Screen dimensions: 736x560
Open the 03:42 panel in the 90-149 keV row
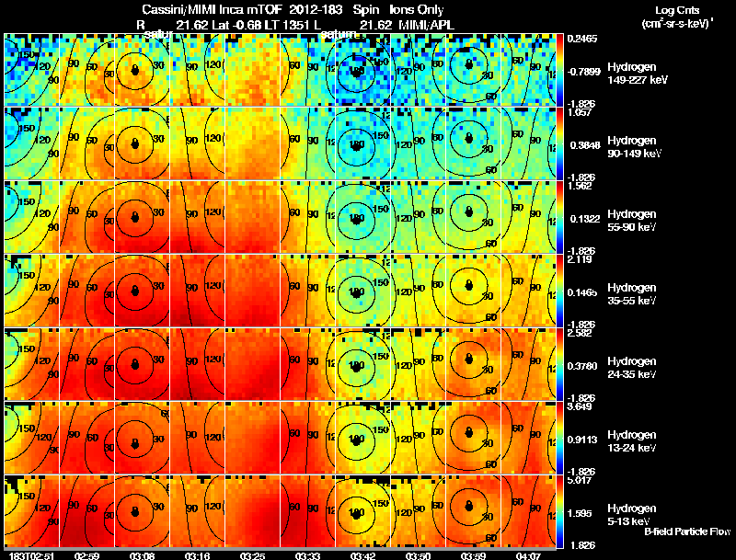(x=362, y=143)
